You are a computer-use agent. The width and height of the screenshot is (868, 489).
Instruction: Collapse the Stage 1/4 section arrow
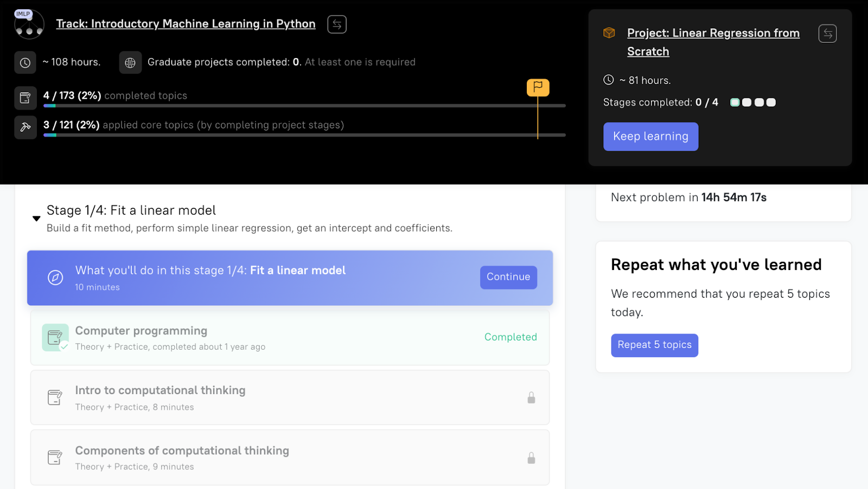point(36,218)
